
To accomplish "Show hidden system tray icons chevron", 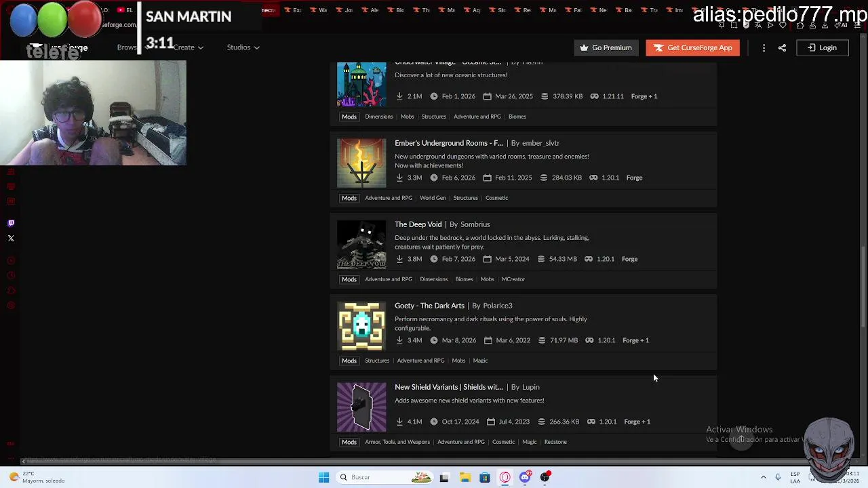I will click(763, 477).
